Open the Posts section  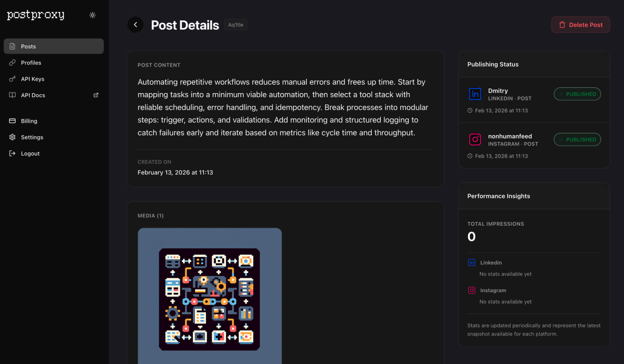29,46
